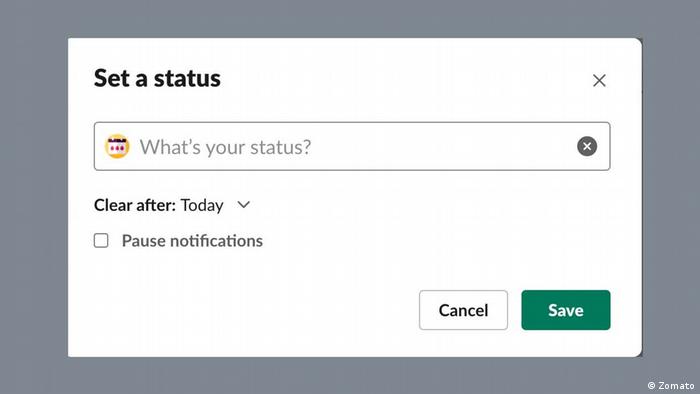Select the Clear after label to expand options
700x394 pixels.
point(135,205)
